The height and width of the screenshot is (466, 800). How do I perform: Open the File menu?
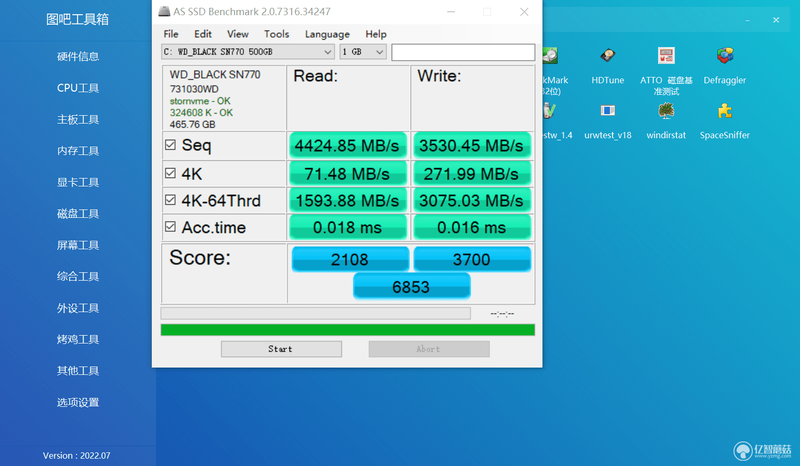[x=171, y=34]
